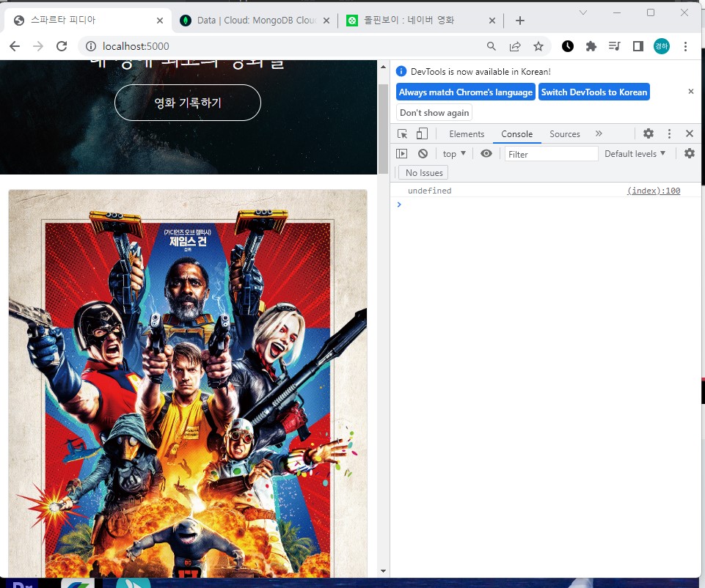Close the 네이버 영화 tab
This screenshot has height=588, width=705.
point(492,21)
